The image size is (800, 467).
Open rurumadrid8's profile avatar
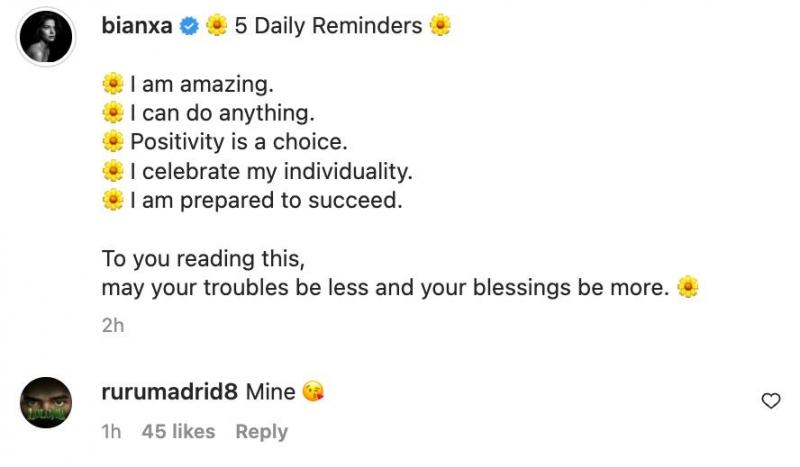(x=47, y=403)
